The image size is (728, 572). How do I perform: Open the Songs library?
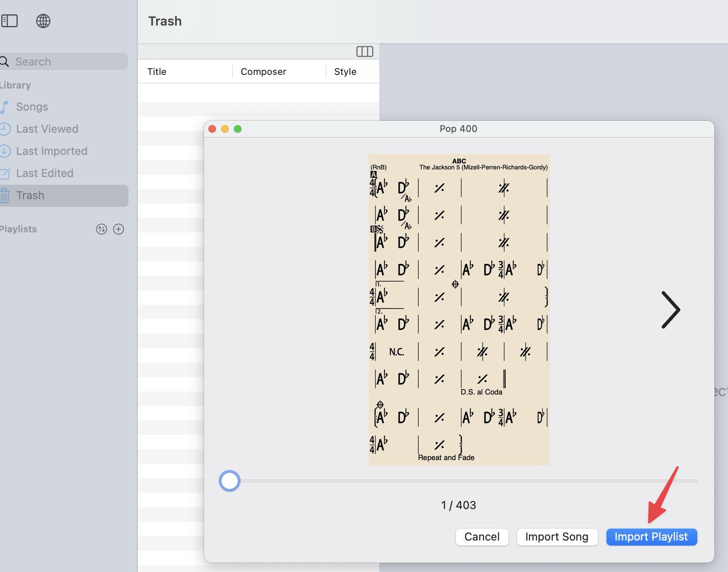coord(32,107)
